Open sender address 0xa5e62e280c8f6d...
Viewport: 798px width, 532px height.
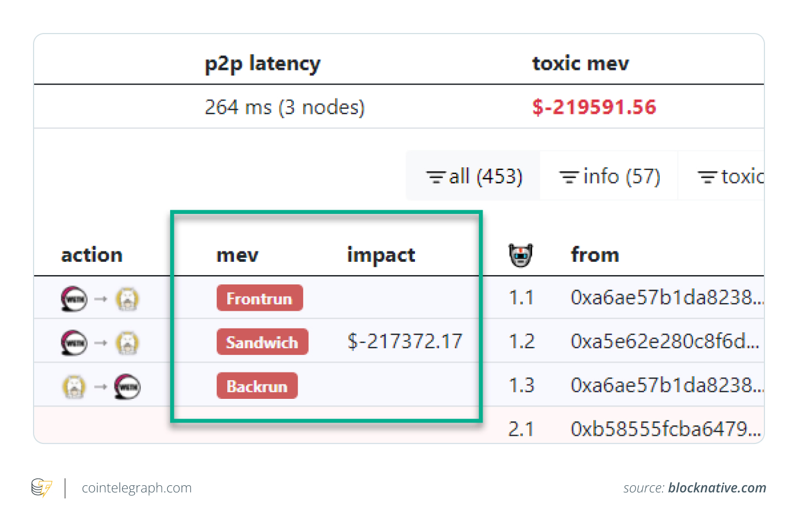click(x=664, y=342)
